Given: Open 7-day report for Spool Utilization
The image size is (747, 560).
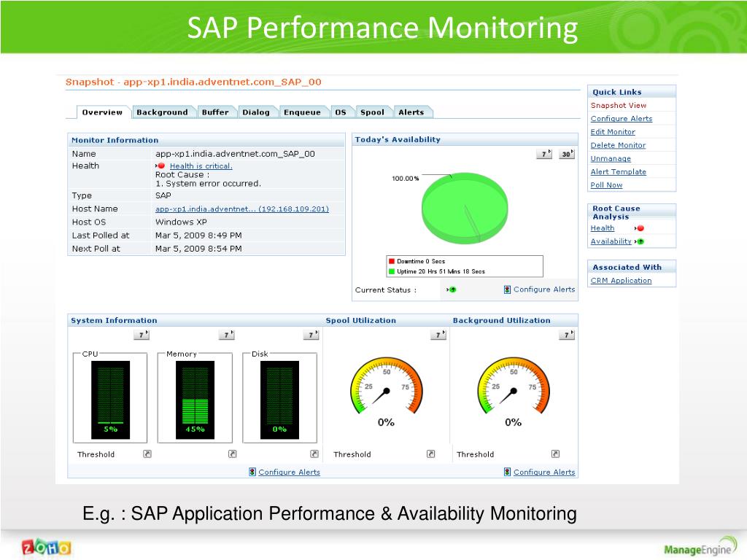Looking at the screenshot, I should tap(438, 335).
